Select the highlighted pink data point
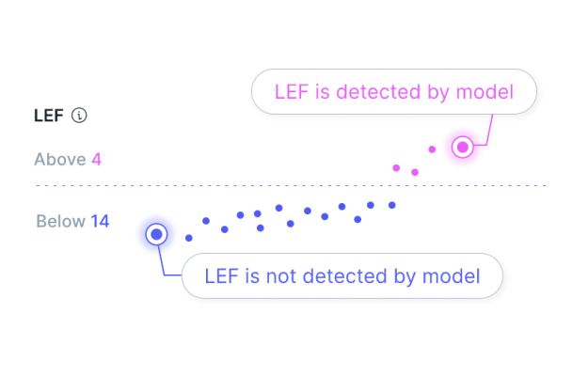This screenshot has width=588, height=376. tap(462, 147)
